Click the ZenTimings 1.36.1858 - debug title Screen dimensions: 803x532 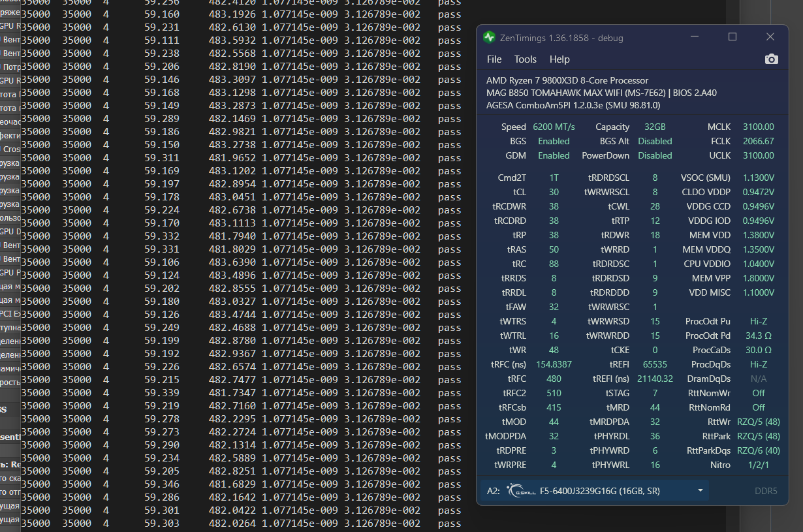561,38
